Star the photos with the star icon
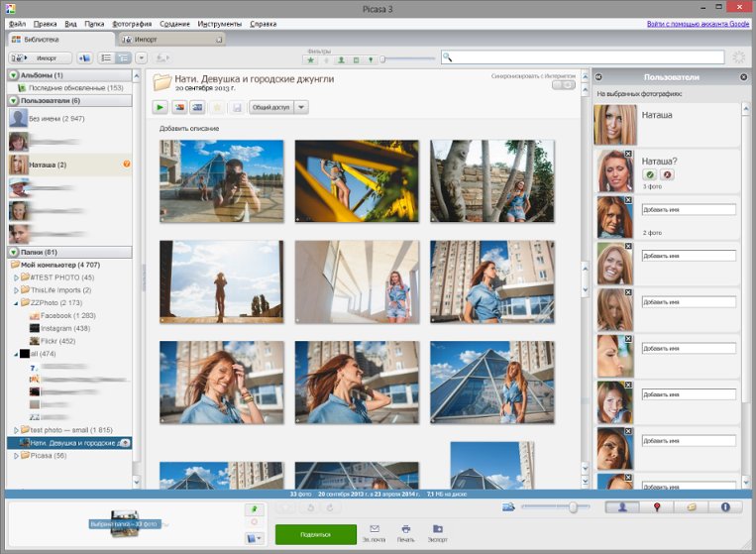The height and width of the screenshot is (554, 756). 217,107
